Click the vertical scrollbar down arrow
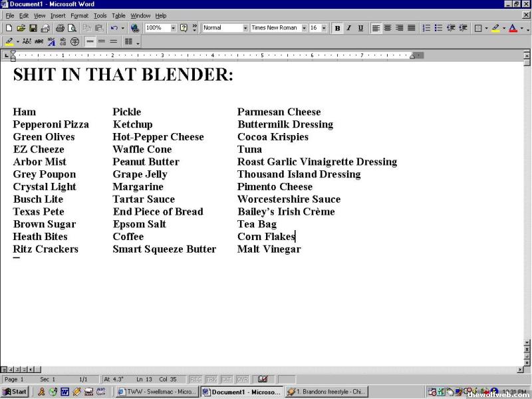 527,342
